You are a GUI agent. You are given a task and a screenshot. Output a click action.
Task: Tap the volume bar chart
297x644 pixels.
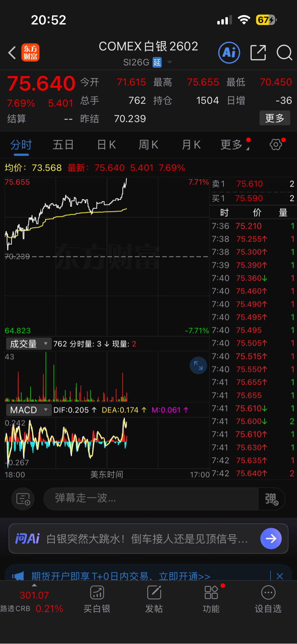[107, 376]
